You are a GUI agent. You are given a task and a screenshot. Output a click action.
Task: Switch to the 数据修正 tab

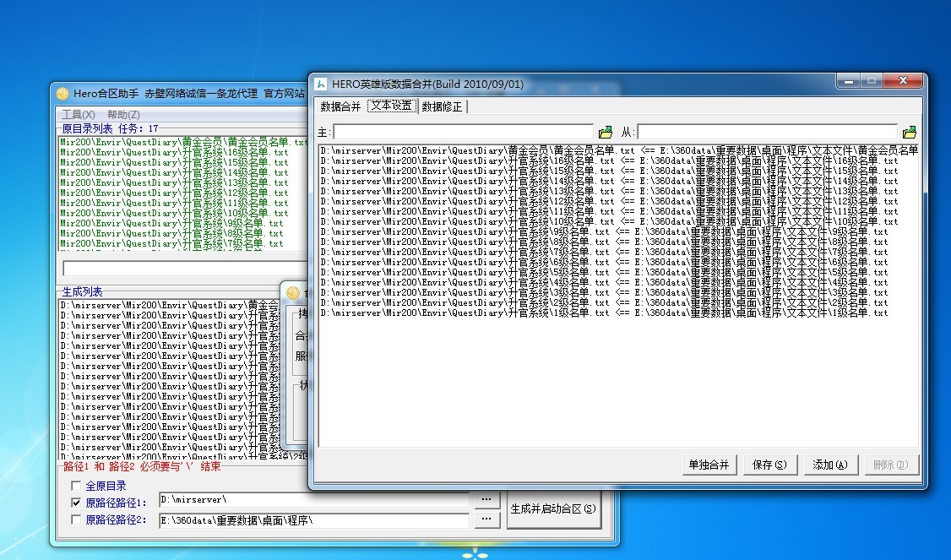pos(442,106)
